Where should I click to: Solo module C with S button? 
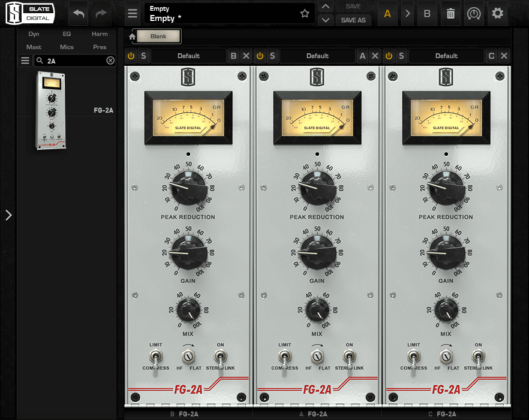click(x=401, y=56)
